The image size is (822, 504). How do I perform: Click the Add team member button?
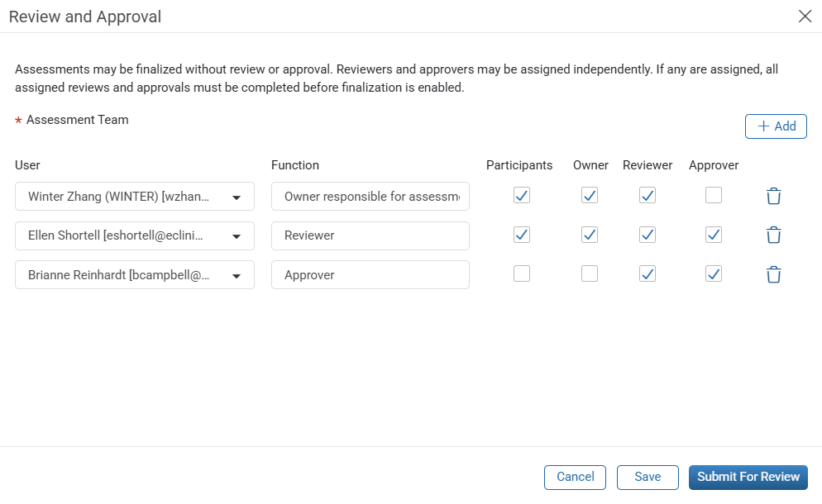point(776,126)
